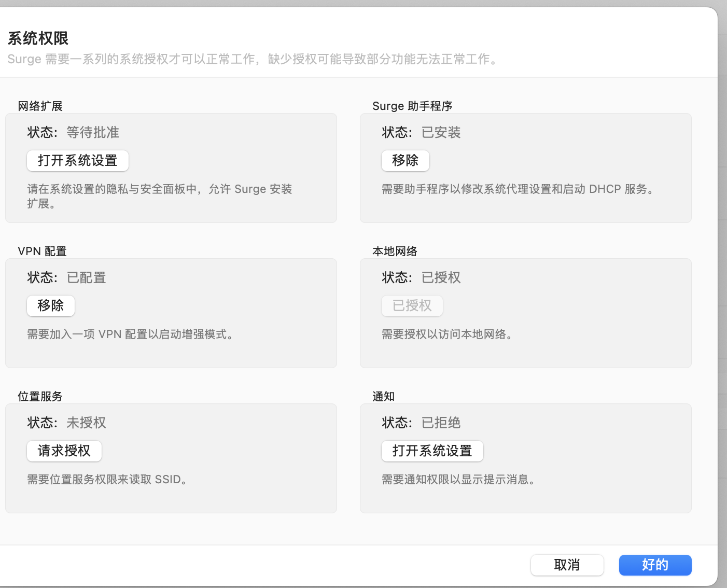Open system settings for network extension

pyautogui.click(x=78, y=161)
